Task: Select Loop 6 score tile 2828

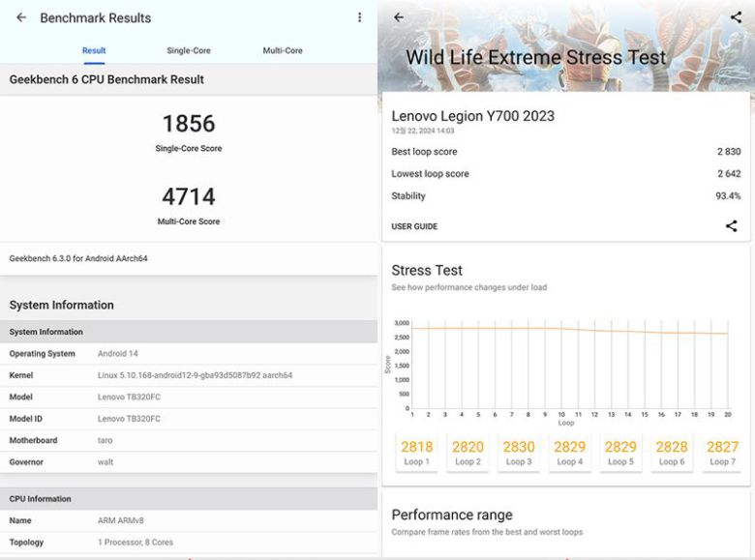Action: pos(671,453)
